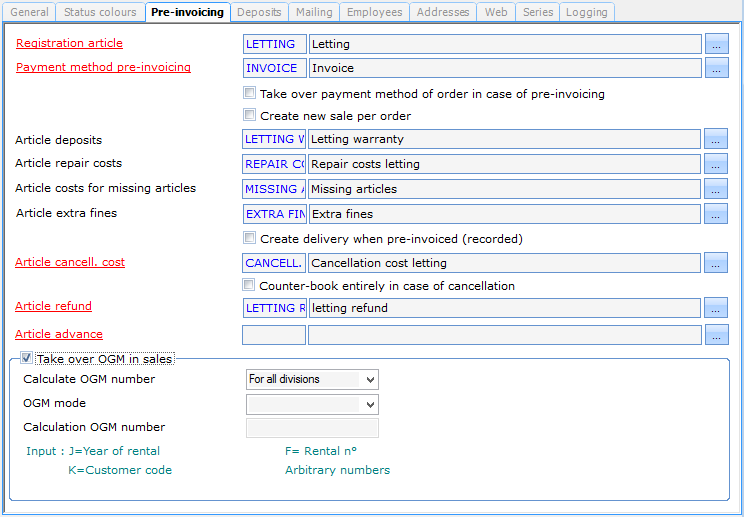Click the Article advance code field

[273, 335]
